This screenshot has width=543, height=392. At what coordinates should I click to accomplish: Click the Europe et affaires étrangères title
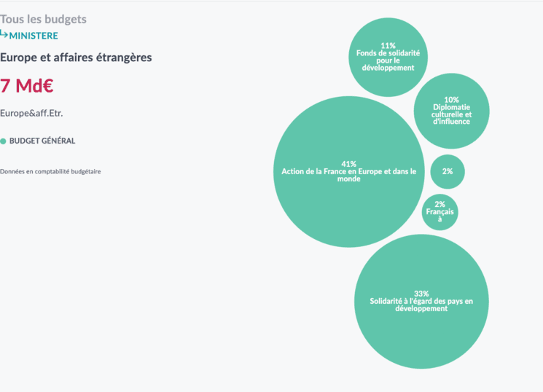click(76, 57)
